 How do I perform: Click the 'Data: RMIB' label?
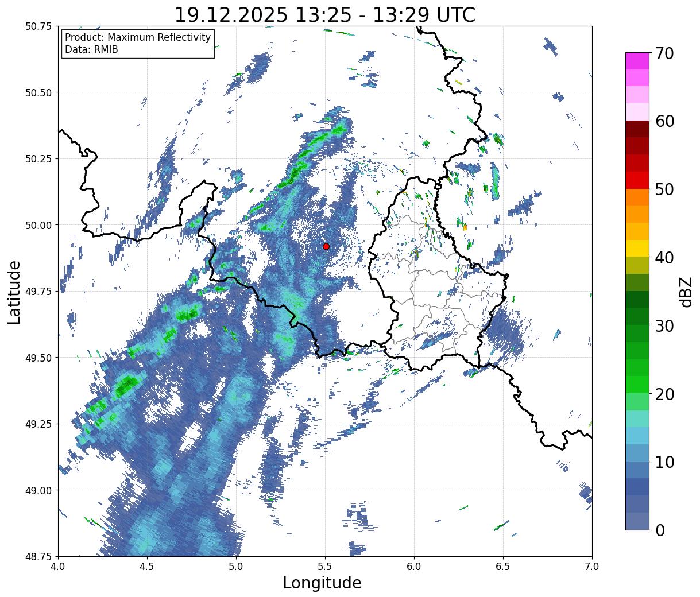(91, 50)
